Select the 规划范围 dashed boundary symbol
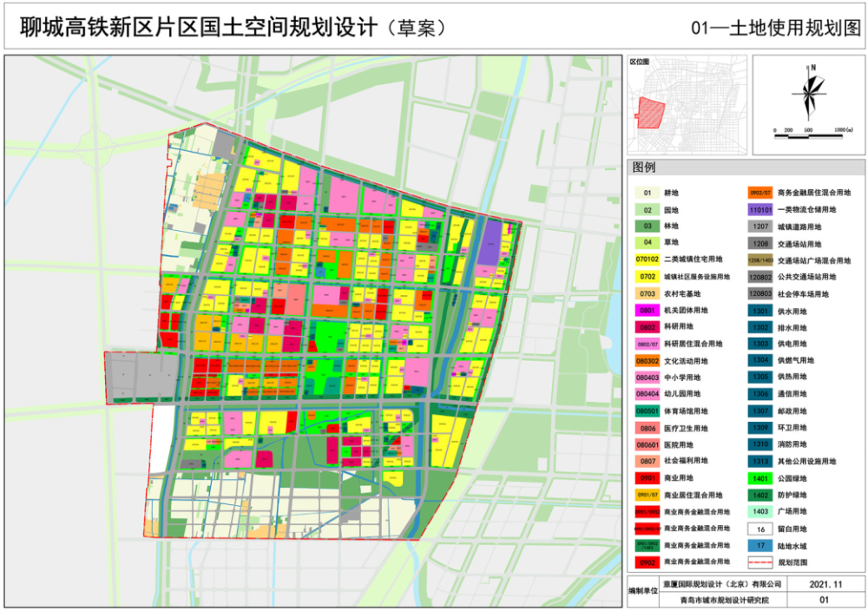 tap(761, 563)
